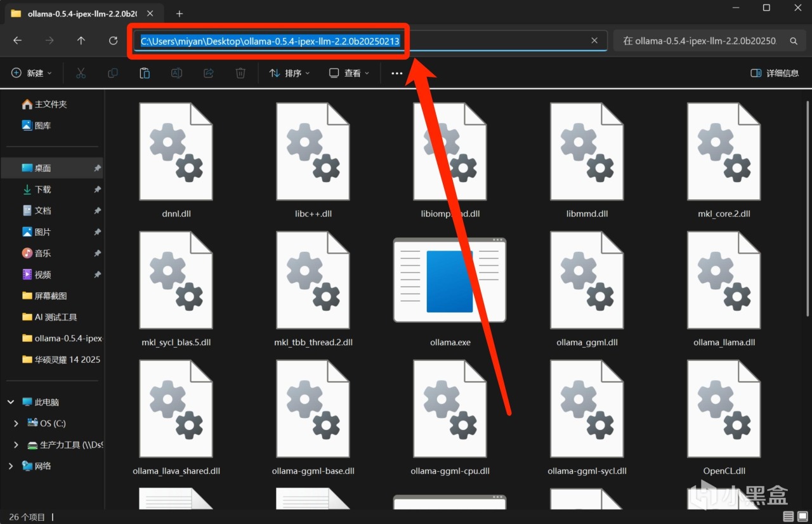Click the address bar path field
Viewport: 812px width, 524px height.
(370, 41)
